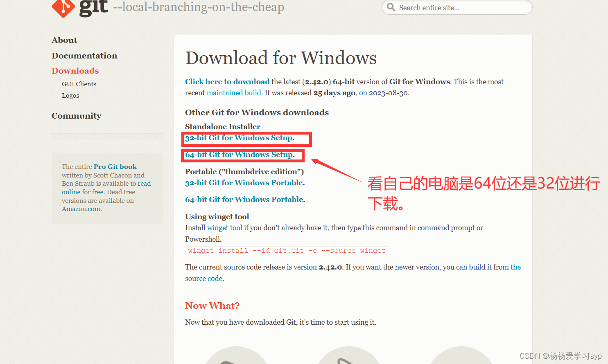Click 'Other Git for Windows downloads' heading

point(257,112)
